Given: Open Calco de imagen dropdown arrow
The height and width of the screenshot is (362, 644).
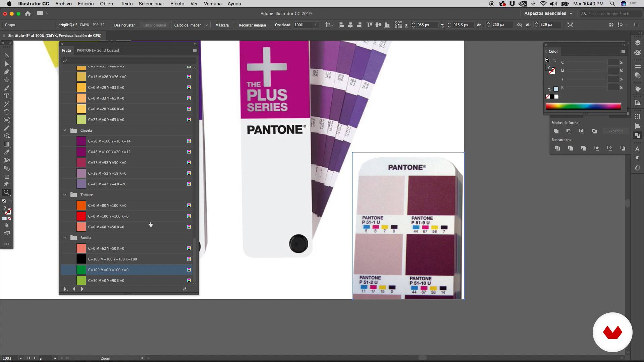Looking at the screenshot, I should point(207,25).
